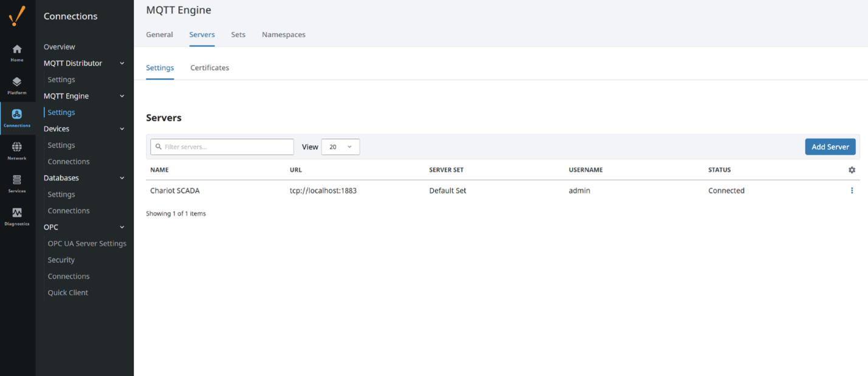Click the Showing 1 of 1 items text
Viewport: 868px width, 376px height.
click(176, 214)
